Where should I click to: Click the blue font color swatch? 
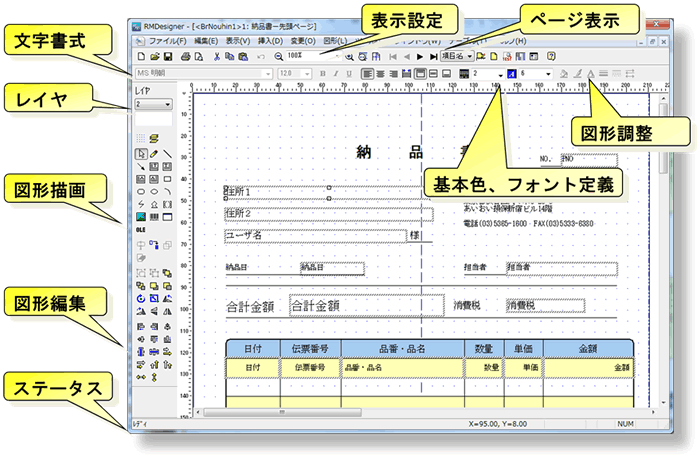(x=511, y=73)
